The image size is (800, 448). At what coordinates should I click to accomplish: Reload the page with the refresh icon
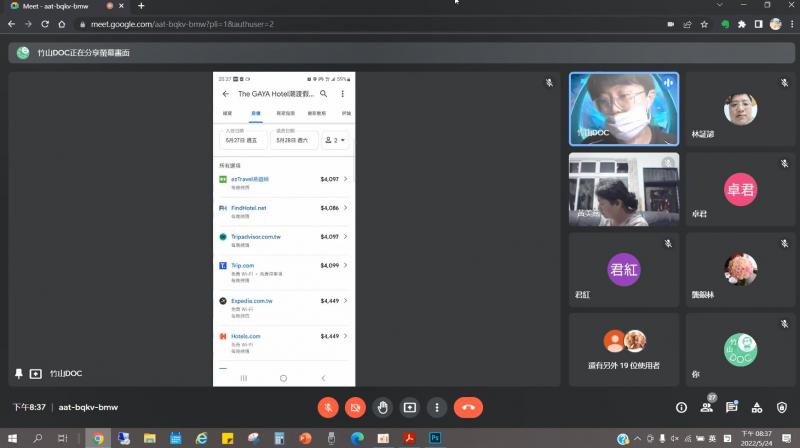(x=46, y=23)
